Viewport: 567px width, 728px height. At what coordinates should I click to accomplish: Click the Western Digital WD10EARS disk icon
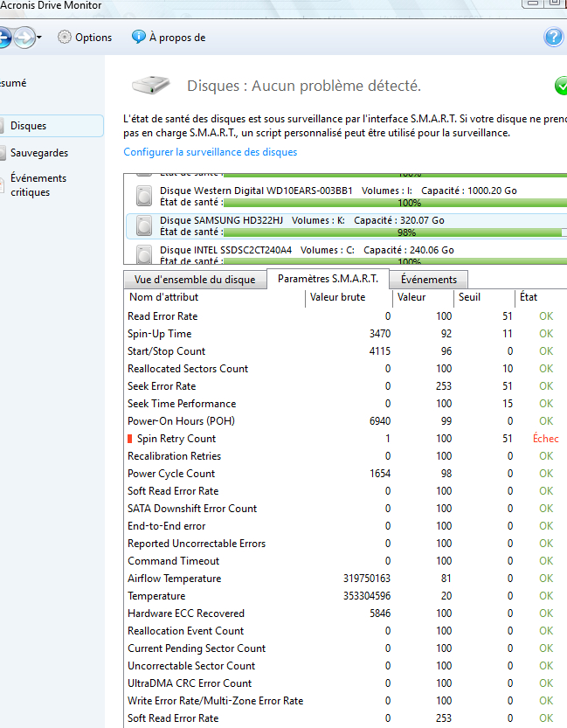(x=144, y=196)
